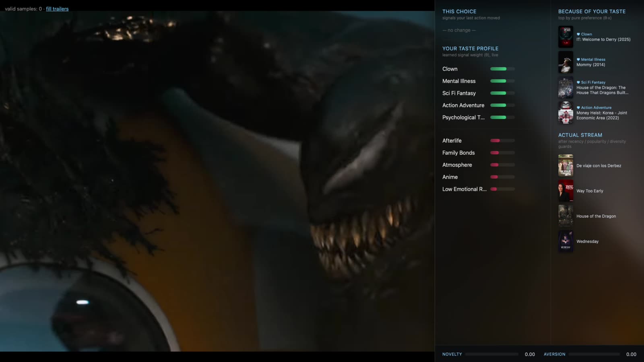Click the 'Mommy (2014)' title text
Screen dimensions: 644x362
coord(590,65)
